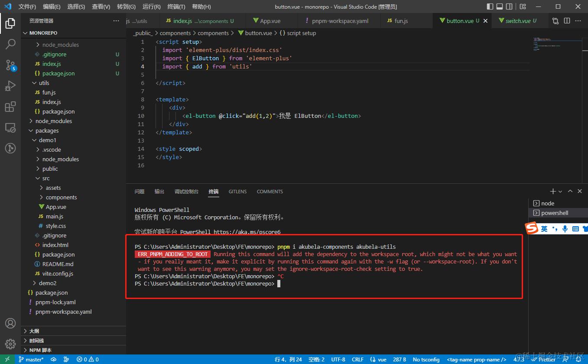Open the 终端(T) menu
This screenshot has width=588, height=364.
(x=176, y=6)
